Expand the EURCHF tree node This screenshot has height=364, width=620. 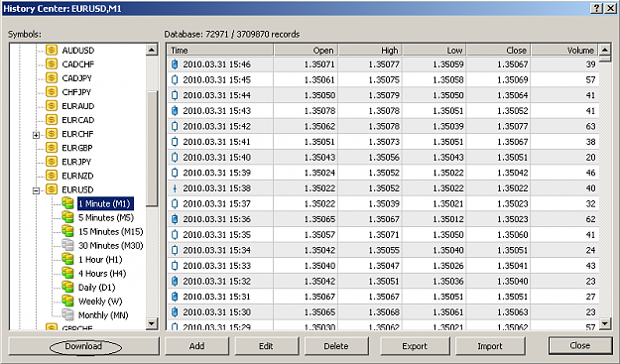(x=36, y=135)
